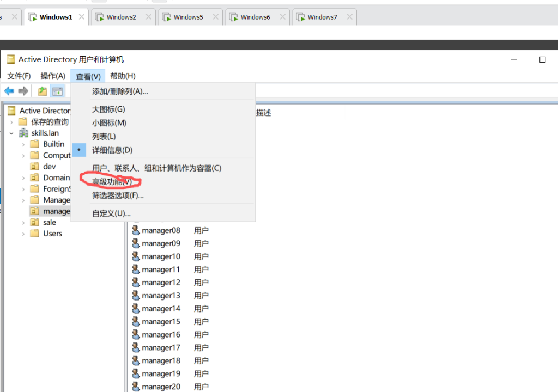558x392 pixels.
Task: Click the manager15 user icon
Action: (x=136, y=322)
